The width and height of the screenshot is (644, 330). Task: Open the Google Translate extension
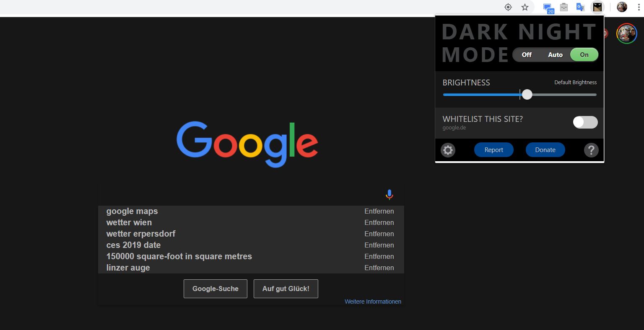[580, 7]
